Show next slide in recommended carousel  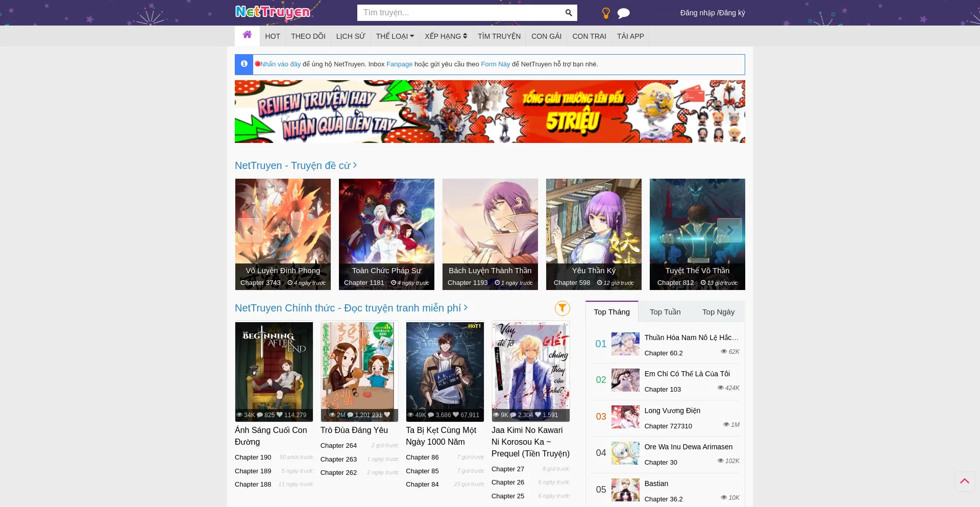tap(729, 230)
